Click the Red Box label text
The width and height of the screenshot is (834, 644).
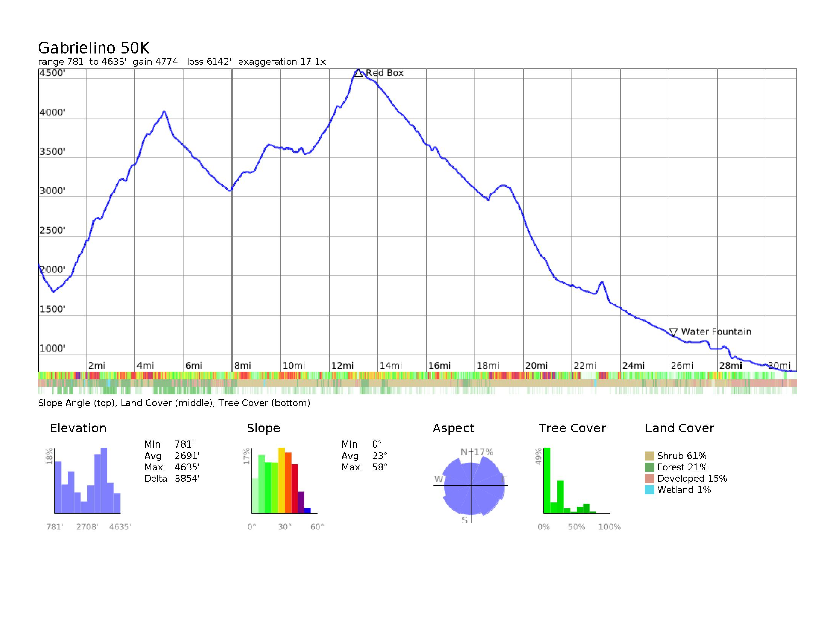385,73
